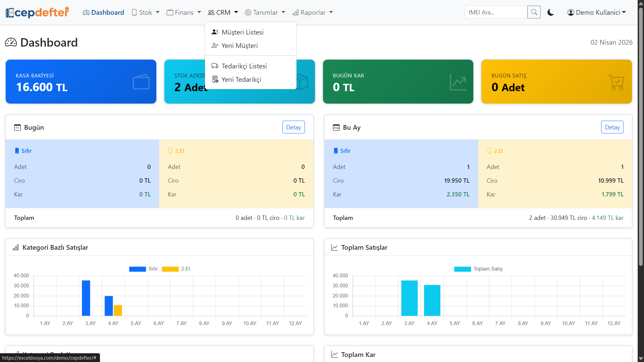This screenshot has width=644, height=362.
Task: Choose Yeni Tedarikçi from the CRM menu
Action: point(241,79)
